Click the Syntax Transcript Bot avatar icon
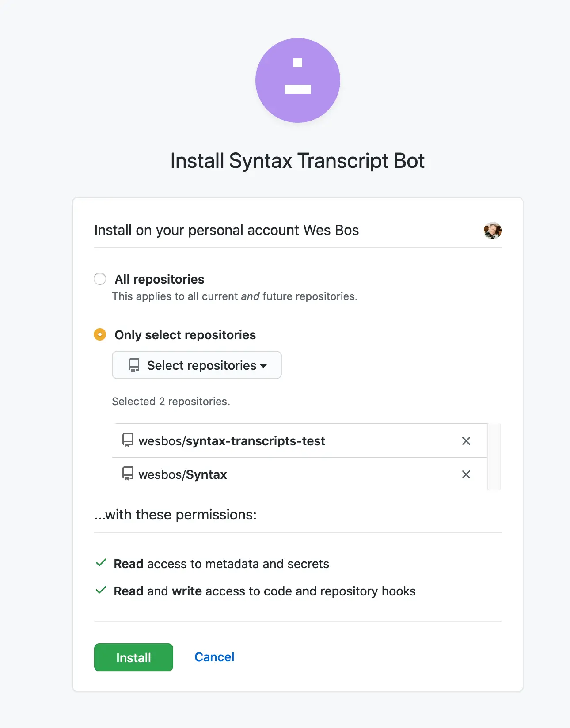 pyautogui.click(x=298, y=80)
